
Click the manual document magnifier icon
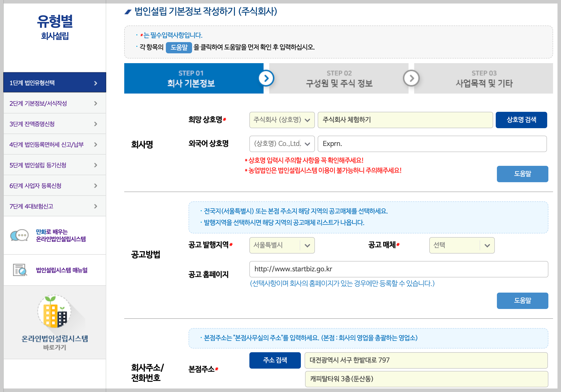coord(20,270)
